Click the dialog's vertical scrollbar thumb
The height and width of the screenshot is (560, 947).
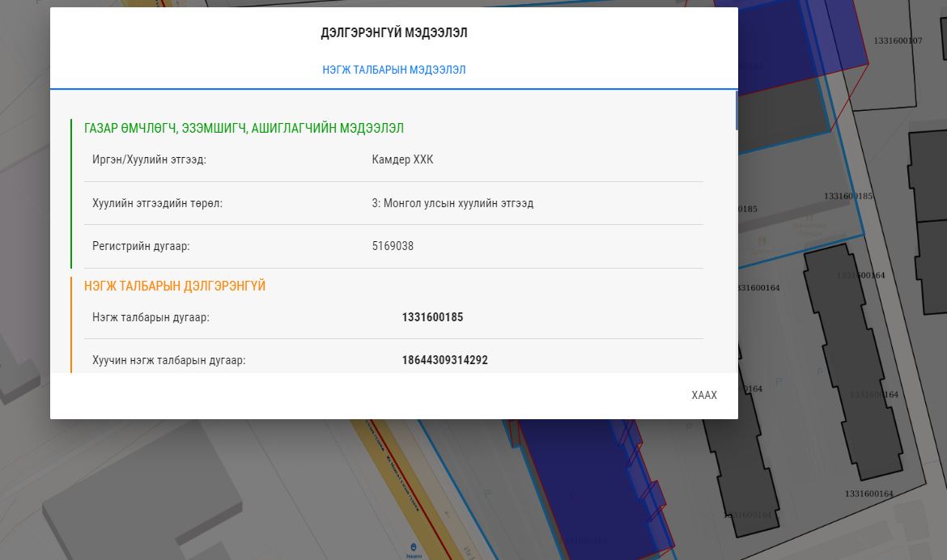[736, 111]
